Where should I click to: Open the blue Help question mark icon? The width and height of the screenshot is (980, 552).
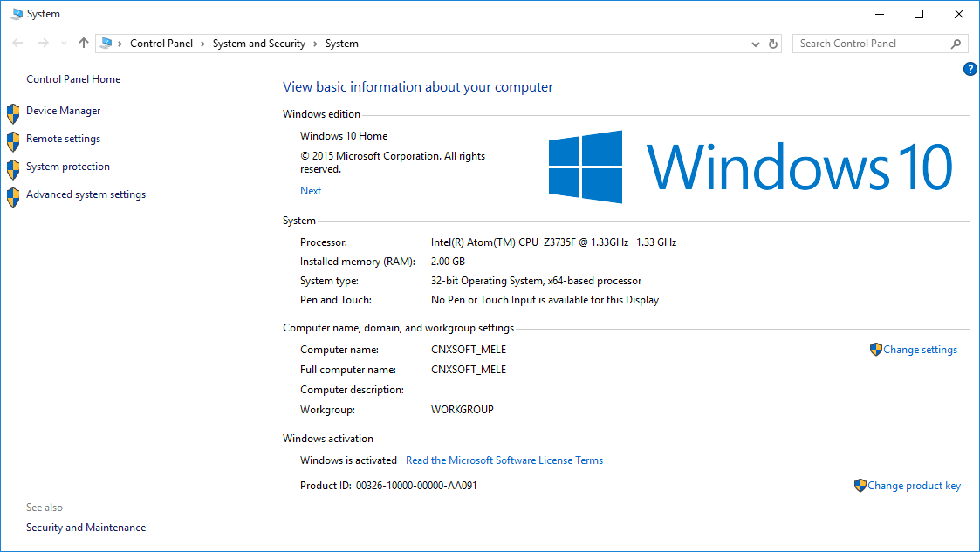[970, 69]
